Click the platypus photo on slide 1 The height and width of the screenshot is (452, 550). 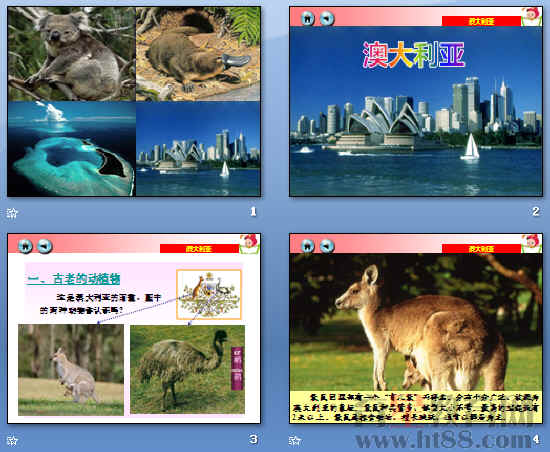(198, 54)
